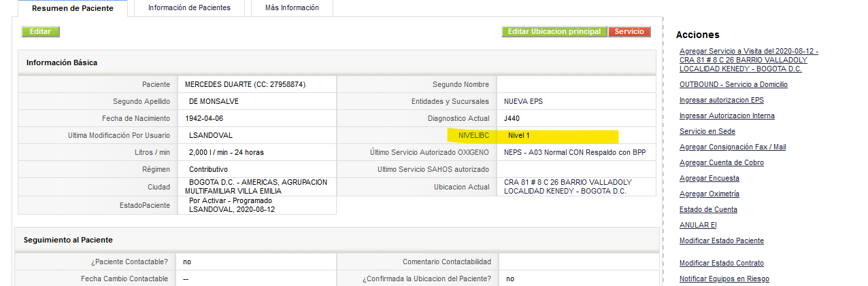Viewport: 868px width, 286px height.
Task: Click the Agregar Oximetría link
Action: [710, 194]
